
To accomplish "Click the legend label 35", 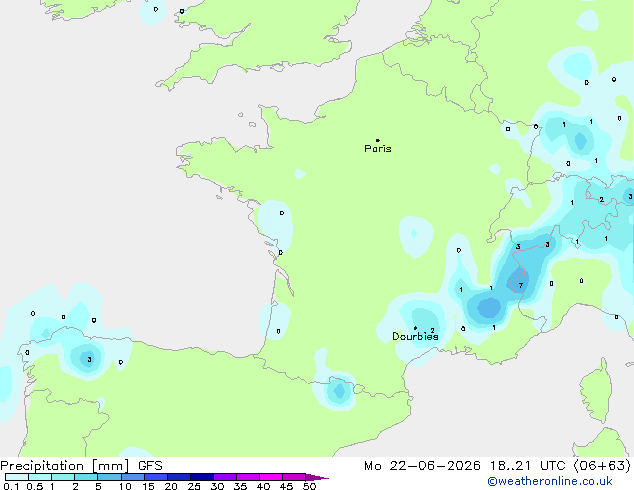I will pyautogui.click(x=240, y=486).
